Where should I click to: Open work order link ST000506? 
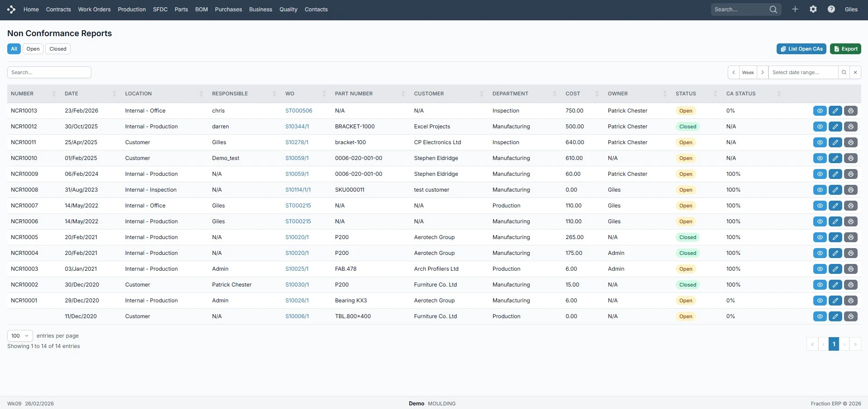pos(299,111)
